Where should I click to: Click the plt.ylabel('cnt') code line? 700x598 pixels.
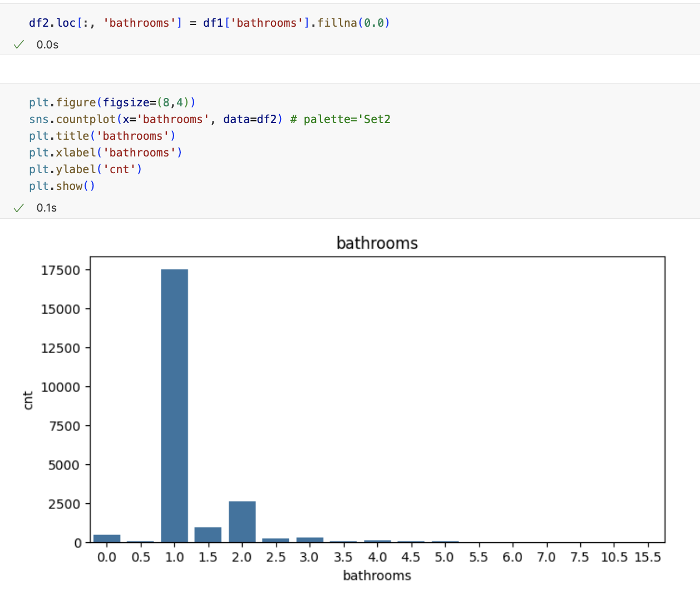click(x=86, y=169)
